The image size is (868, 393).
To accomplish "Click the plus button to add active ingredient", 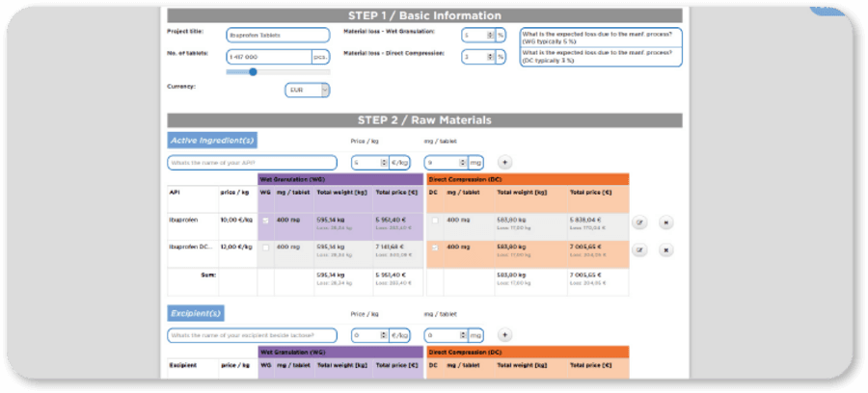I will [x=504, y=163].
